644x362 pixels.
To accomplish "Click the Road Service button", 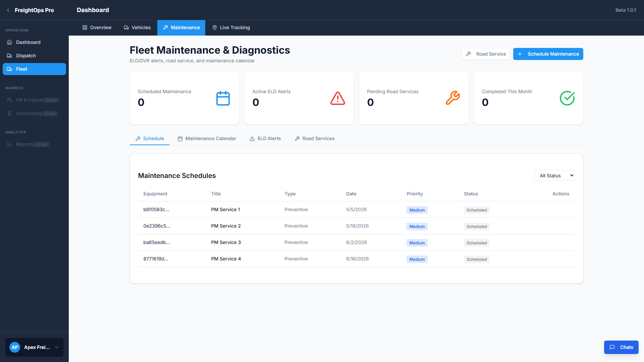I will (485, 54).
